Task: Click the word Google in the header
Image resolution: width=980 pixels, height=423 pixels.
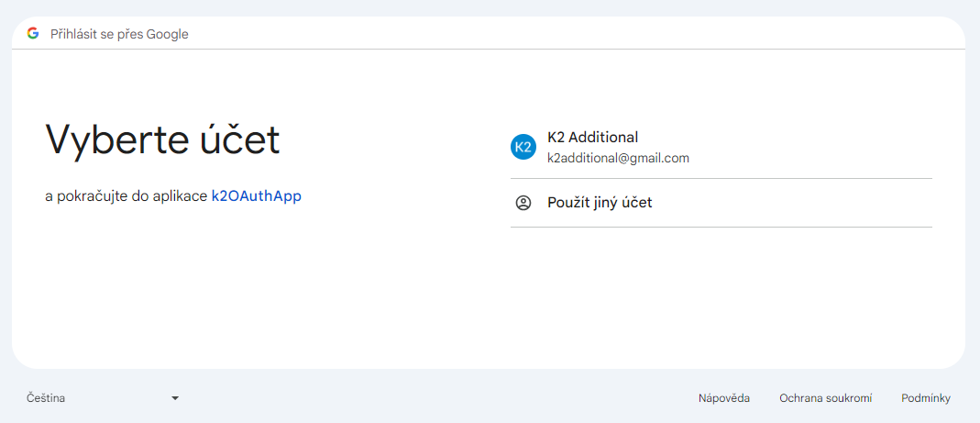Action: coord(167,34)
